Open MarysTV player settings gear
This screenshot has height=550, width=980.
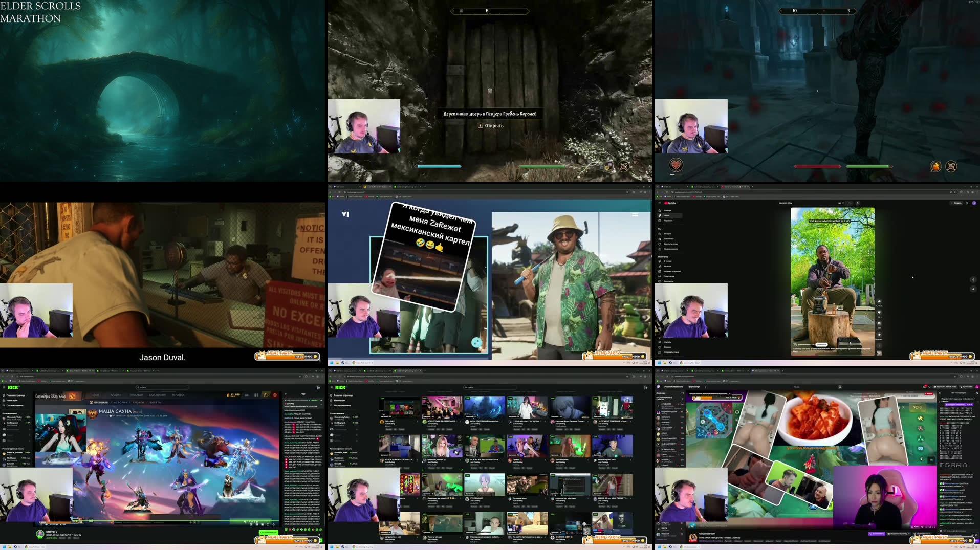[273, 524]
